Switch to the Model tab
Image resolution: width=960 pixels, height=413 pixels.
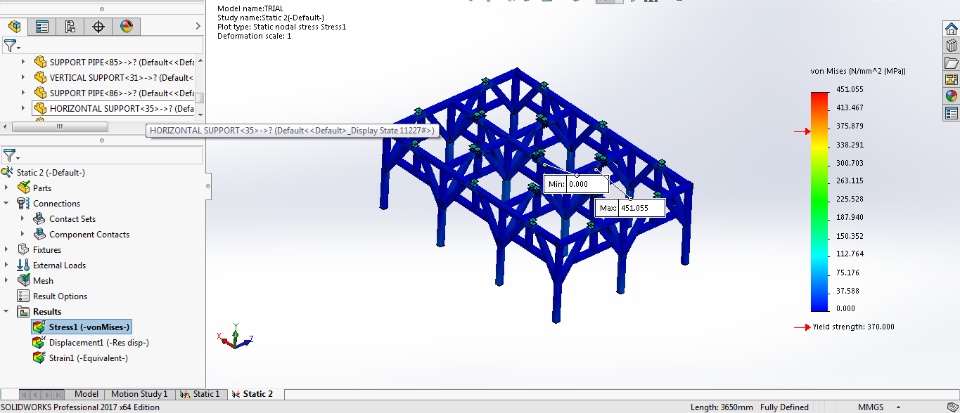coord(86,394)
